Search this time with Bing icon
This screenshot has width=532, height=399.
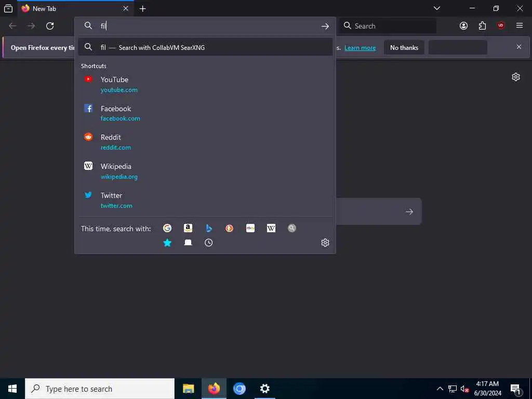[209, 229]
